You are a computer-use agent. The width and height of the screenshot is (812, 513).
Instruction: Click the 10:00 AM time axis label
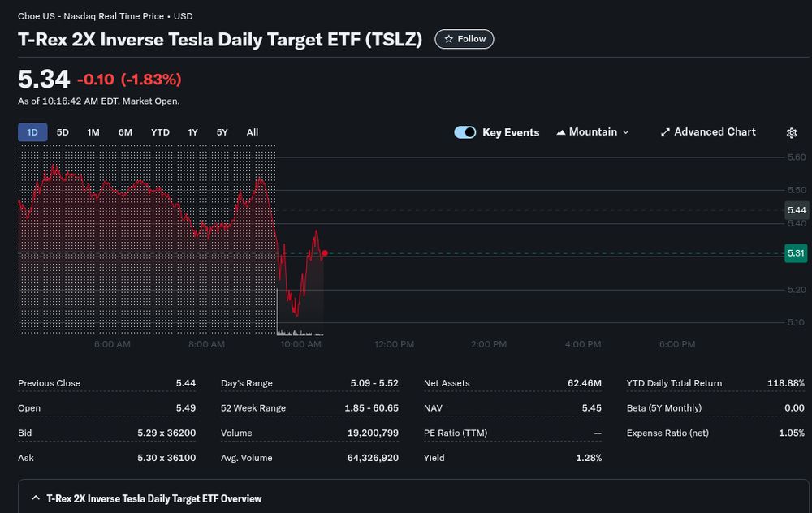click(x=301, y=344)
